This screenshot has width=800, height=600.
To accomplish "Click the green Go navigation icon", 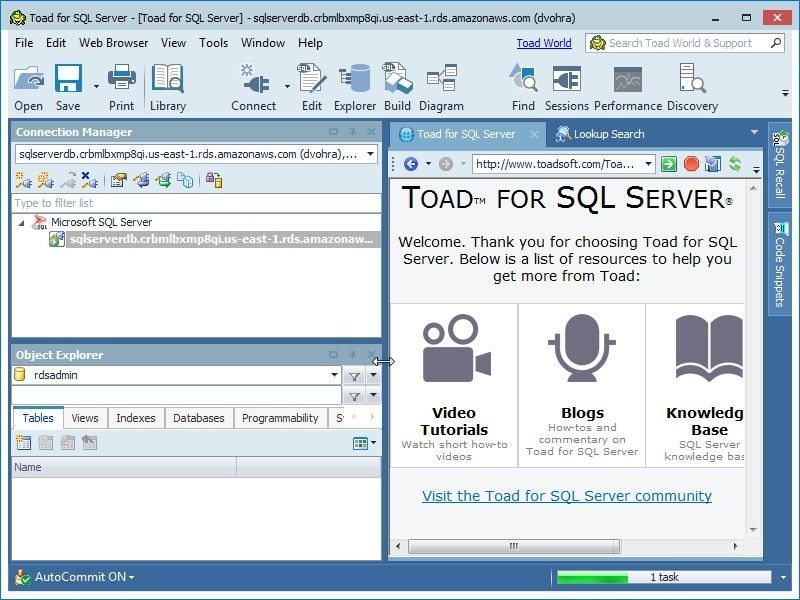I will click(x=668, y=164).
